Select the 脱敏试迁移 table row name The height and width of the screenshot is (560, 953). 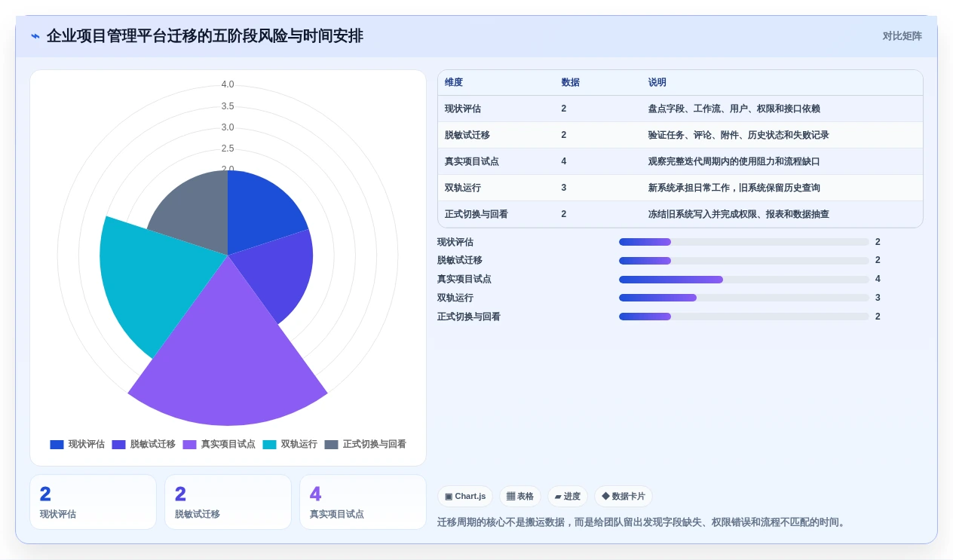(467, 135)
